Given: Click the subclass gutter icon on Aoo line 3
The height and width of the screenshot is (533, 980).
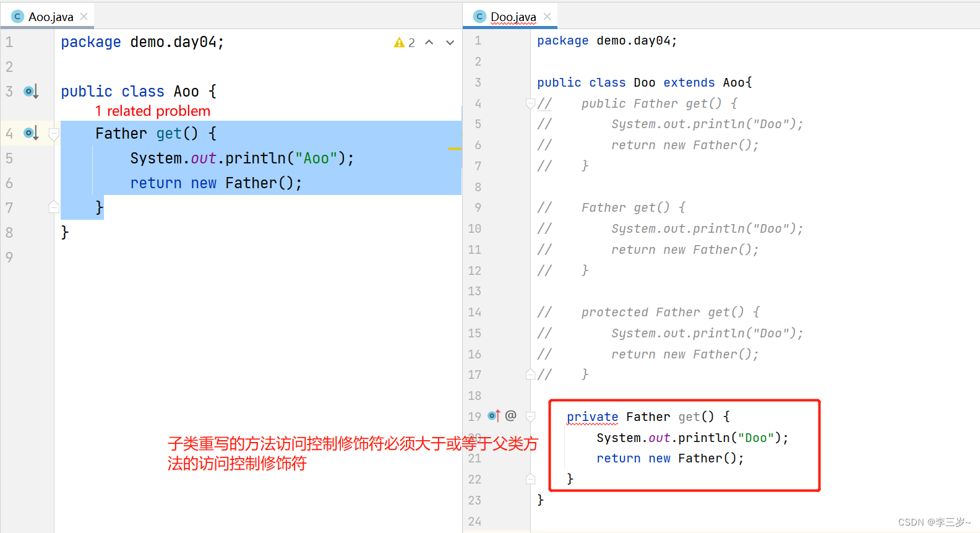Looking at the screenshot, I should click(31, 92).
